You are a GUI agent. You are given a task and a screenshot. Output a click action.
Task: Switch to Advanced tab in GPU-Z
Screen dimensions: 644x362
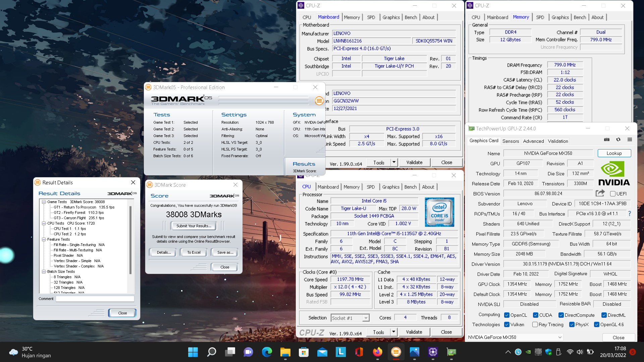coord(533,141)
